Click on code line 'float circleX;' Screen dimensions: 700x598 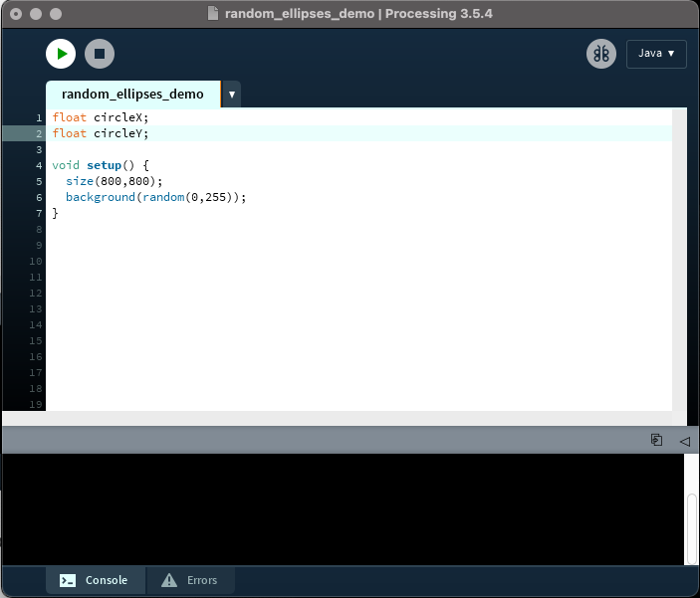click(101, 117)
